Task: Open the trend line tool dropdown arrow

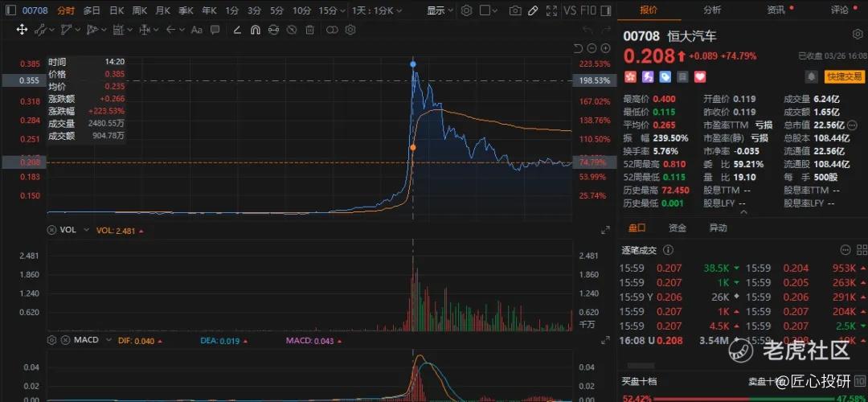Action: (x=51, y=30)
